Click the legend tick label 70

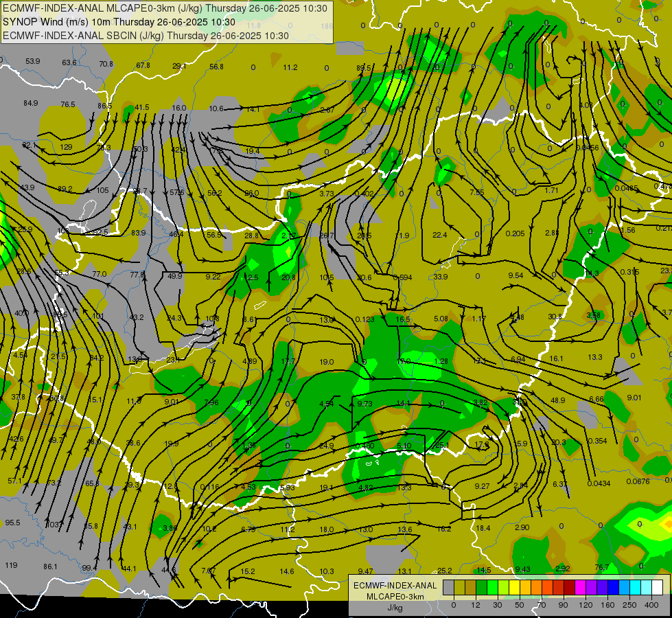coord(542,605)
